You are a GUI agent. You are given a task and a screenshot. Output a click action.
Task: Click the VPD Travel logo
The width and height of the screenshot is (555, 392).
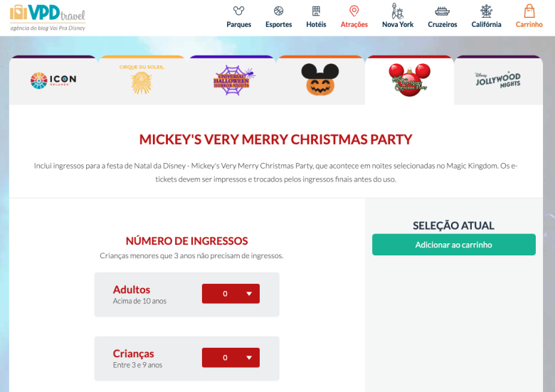coord(48,17)
